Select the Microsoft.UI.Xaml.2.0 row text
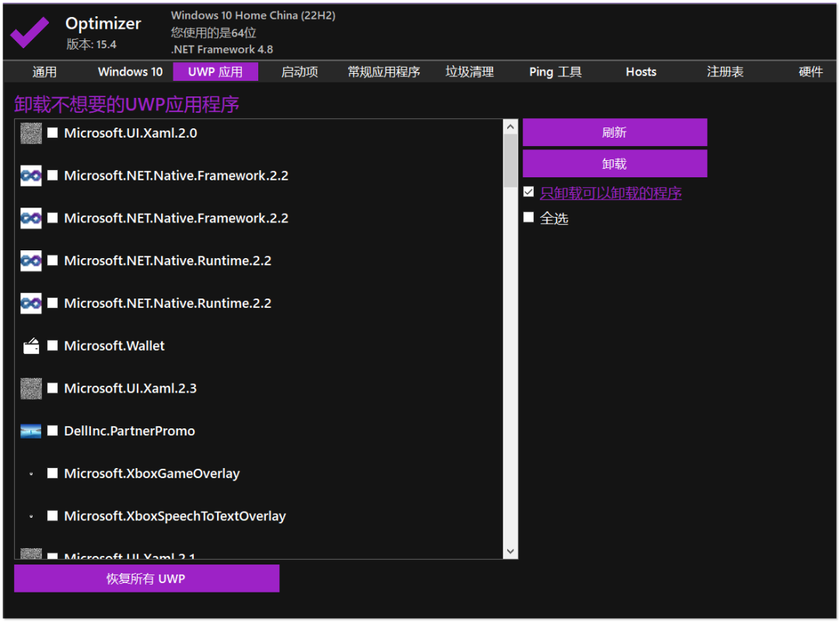 [130, 133]
